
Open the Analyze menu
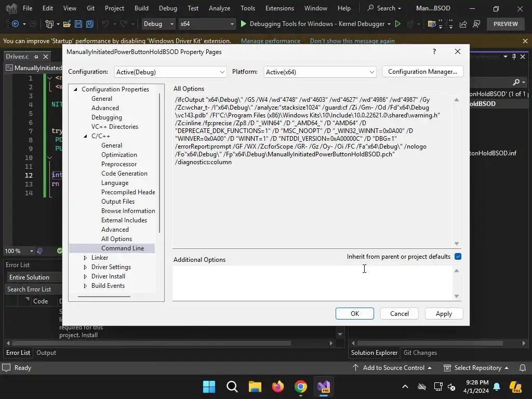220,8
